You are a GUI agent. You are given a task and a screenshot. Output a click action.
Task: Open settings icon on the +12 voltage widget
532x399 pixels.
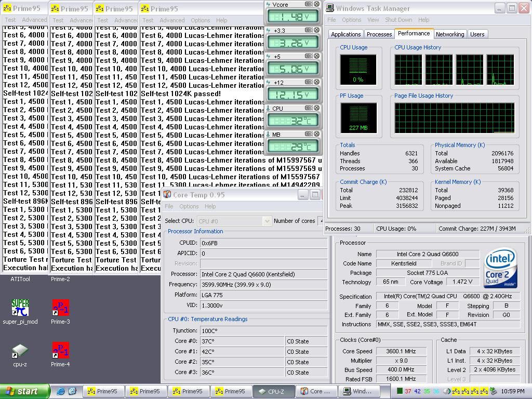309,82
